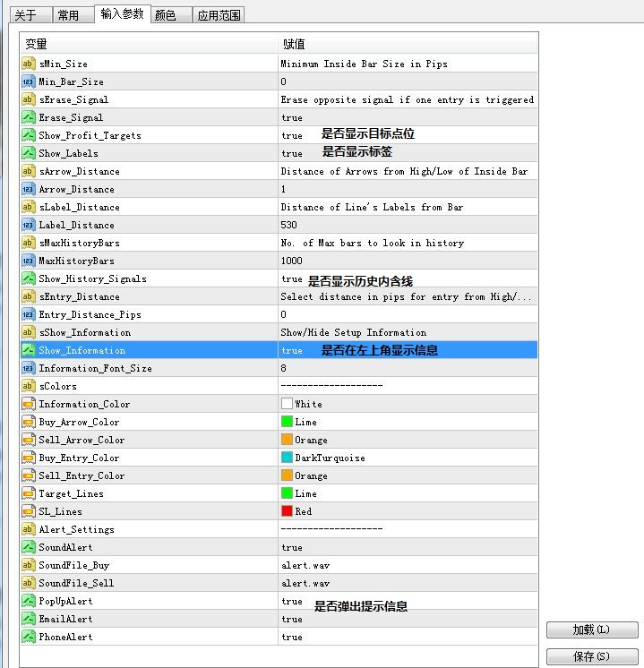Toggle the Show_Profit_Targets true value
Screen dimensions: 644x668
pyautogui.click(x=292, y=135)
